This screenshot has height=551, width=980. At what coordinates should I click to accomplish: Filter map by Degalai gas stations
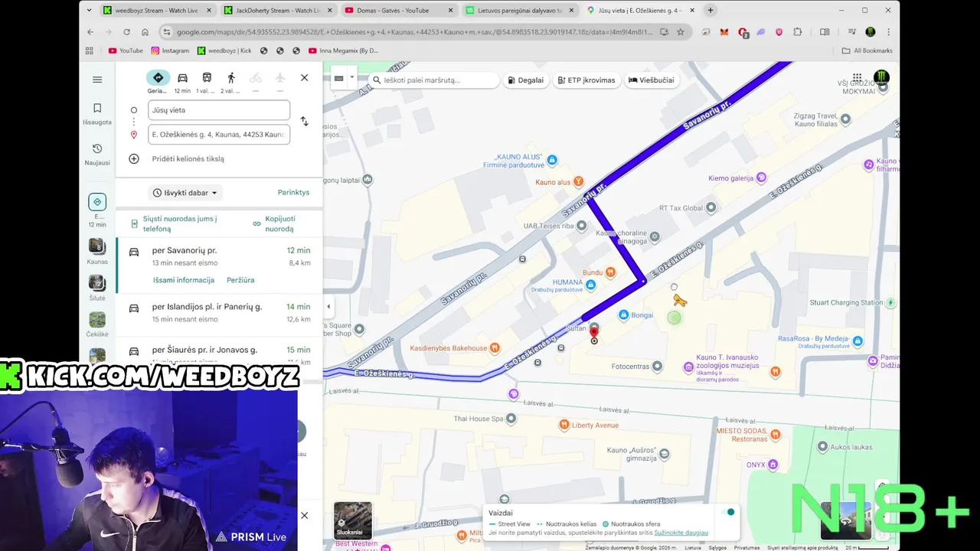click(526, 80)
